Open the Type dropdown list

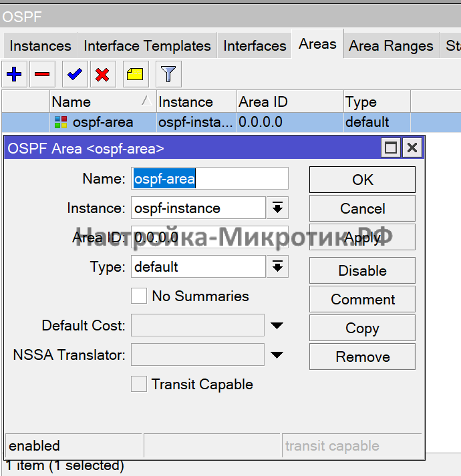(x=277, y=266)
